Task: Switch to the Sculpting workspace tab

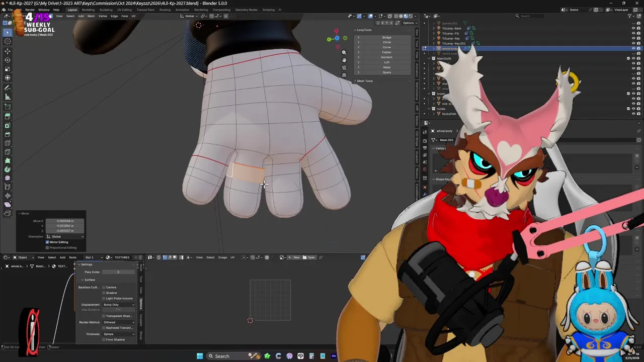Action: (106, 10)
